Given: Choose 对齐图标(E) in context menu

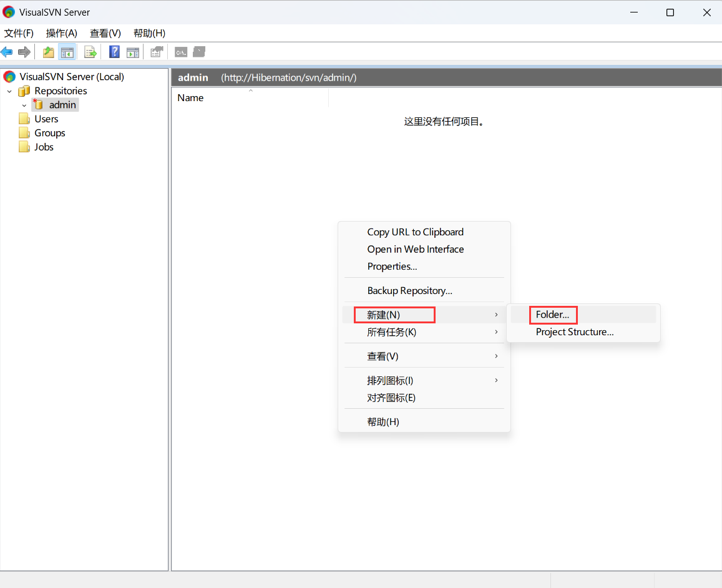Looking at the screenshot, I should point(424,398).
